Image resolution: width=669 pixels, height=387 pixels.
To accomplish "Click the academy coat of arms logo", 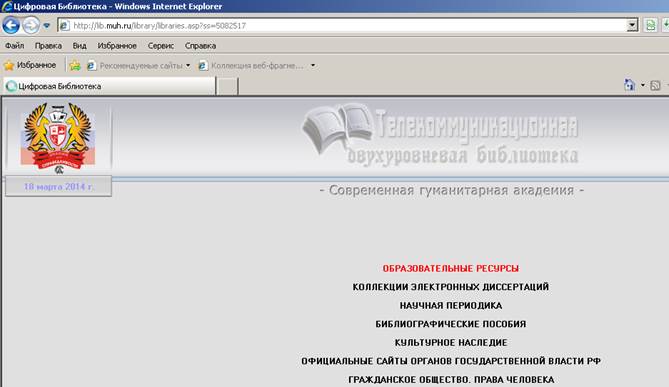I will (x=58, y=137).
